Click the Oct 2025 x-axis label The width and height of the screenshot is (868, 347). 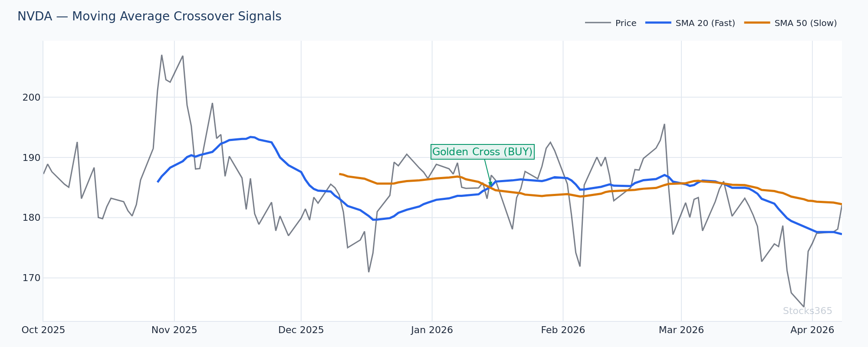pyautogui.click(x=43, y=330)
